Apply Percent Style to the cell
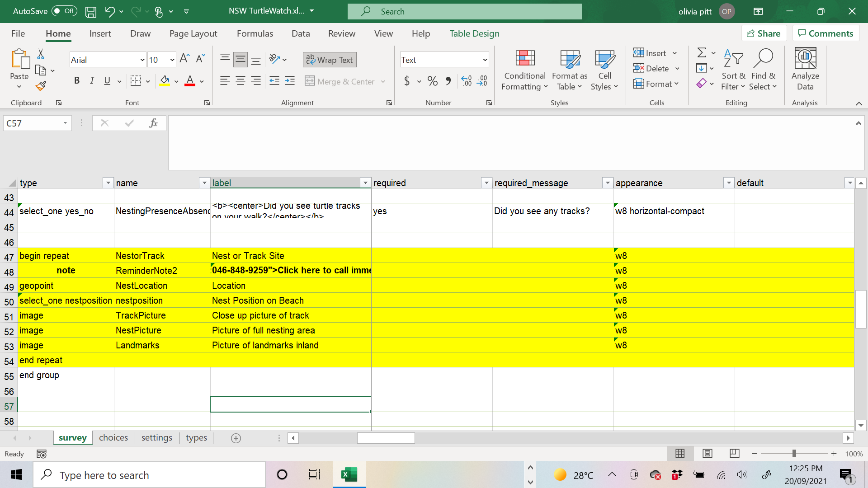868x488 pixels. click(x=432, y=81)
